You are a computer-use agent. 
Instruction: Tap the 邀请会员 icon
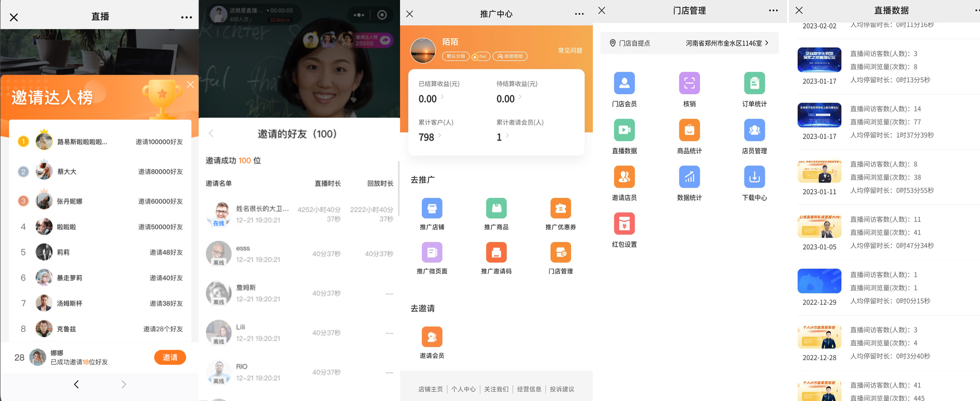pyautogui.click(x=432, y=337)
